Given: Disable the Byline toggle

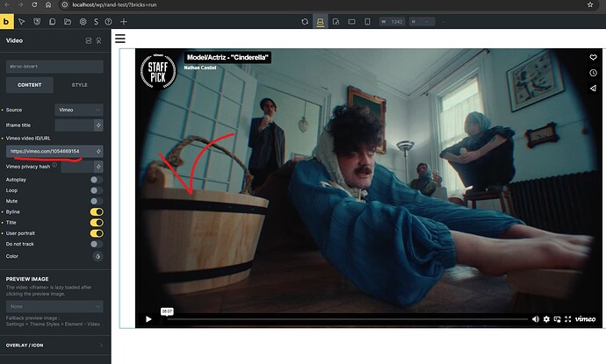Looking at the screenshot, I should tap(97, 211).
